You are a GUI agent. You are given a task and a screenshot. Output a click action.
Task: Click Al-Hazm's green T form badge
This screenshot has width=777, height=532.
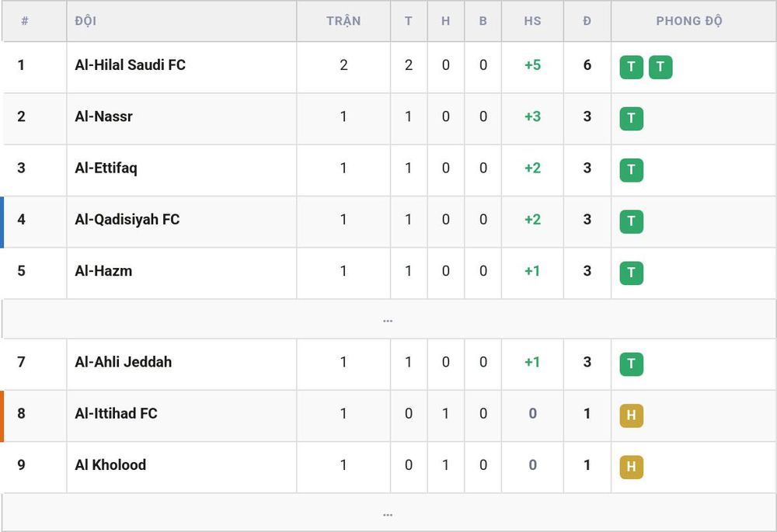(631, 273)
